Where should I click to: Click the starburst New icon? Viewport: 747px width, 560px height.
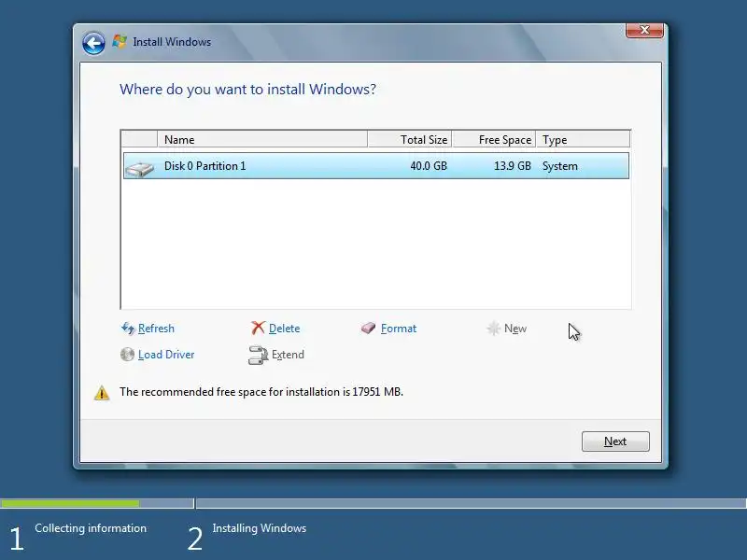(494, 329)
